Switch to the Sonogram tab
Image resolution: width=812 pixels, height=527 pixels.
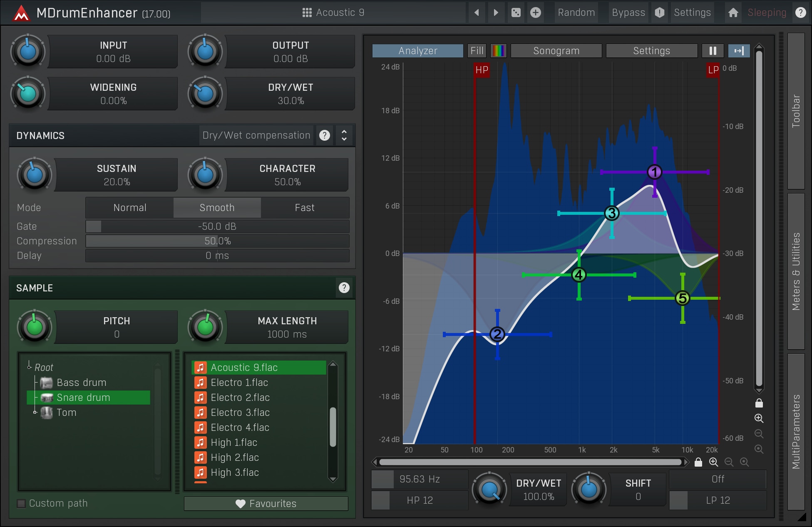pyautogui.click(x=556, y=51)
